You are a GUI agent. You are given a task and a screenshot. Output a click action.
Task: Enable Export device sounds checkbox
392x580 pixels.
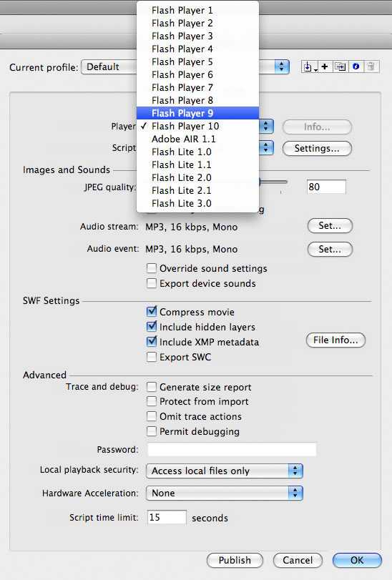[152, 283]
